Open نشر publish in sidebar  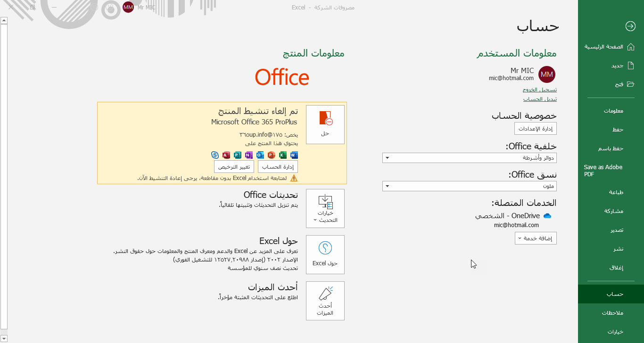pyautogui.click(x=611, y=249)
